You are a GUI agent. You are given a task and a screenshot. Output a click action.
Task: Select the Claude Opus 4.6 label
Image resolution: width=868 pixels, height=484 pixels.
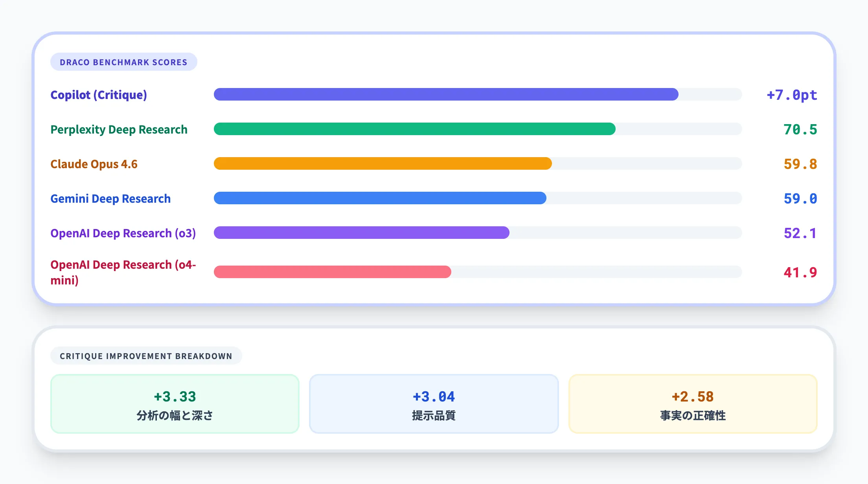coord(94,164)
